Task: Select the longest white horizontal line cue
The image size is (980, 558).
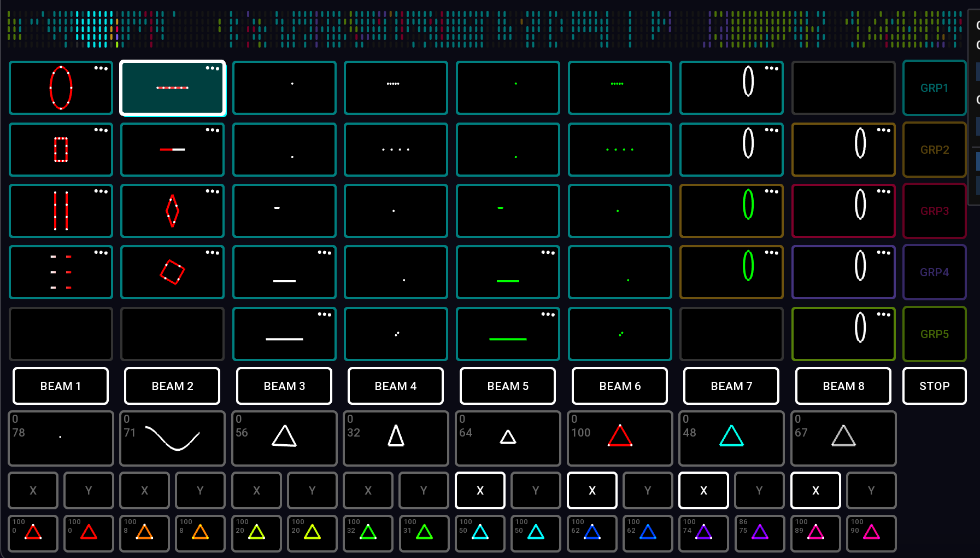Action: tap(284, 334)
